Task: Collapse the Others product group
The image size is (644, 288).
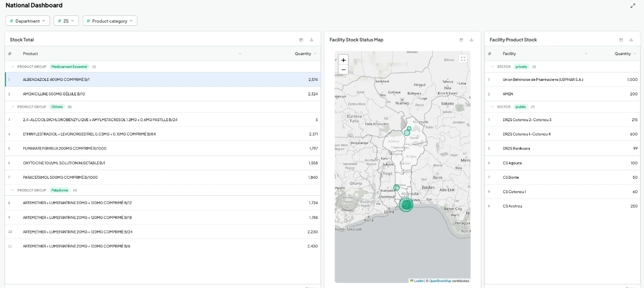Action: (x=13, y=107)
